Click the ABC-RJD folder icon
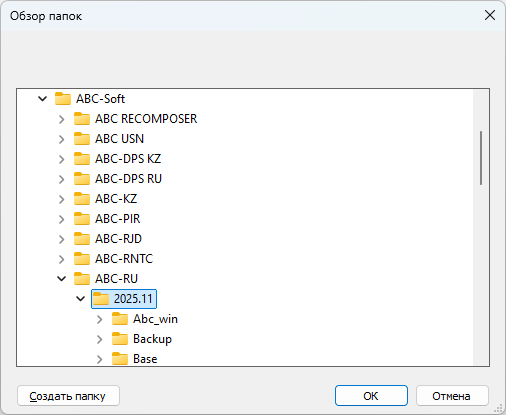 tap(82, 239)
